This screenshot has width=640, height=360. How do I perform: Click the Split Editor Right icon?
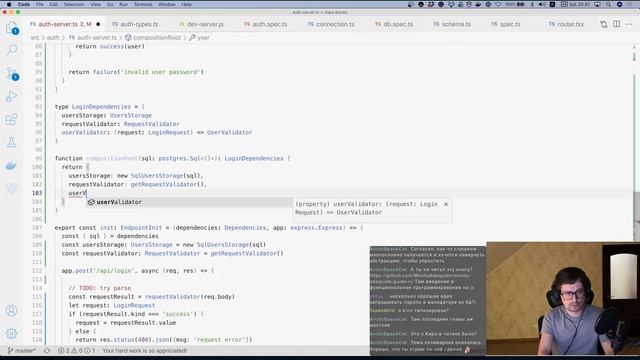tap(616, 24)
